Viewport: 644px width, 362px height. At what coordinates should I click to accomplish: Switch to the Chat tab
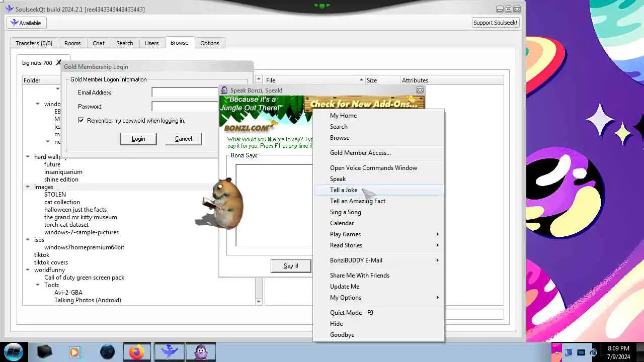click(99, 43)
